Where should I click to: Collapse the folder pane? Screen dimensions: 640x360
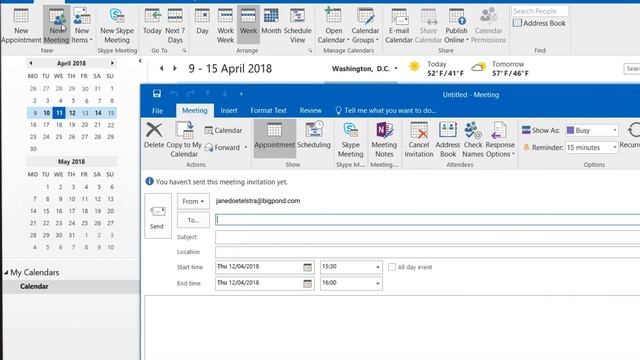140,61
